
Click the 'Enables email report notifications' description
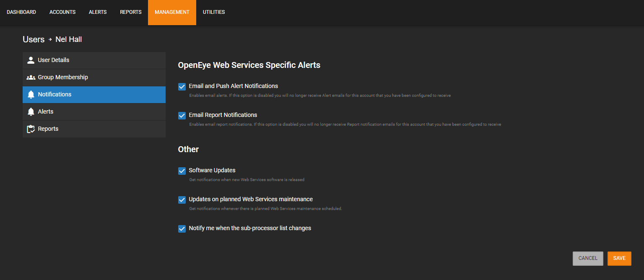click(x=345, y=124)
